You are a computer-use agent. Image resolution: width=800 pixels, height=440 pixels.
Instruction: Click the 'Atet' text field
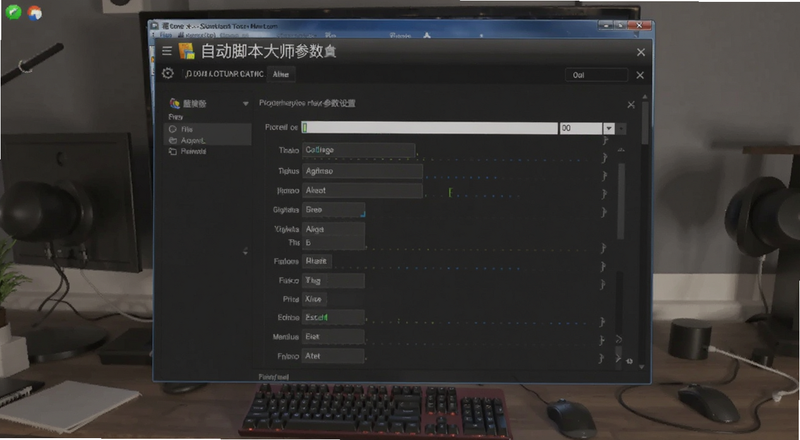(x=333, y=356)
